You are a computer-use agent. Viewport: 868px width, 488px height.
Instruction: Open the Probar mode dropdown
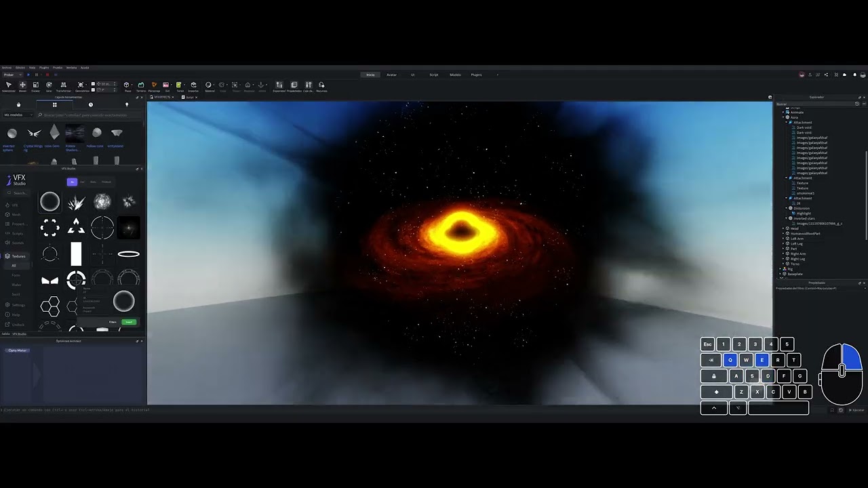pyautogui.click(x=13, y=75)
